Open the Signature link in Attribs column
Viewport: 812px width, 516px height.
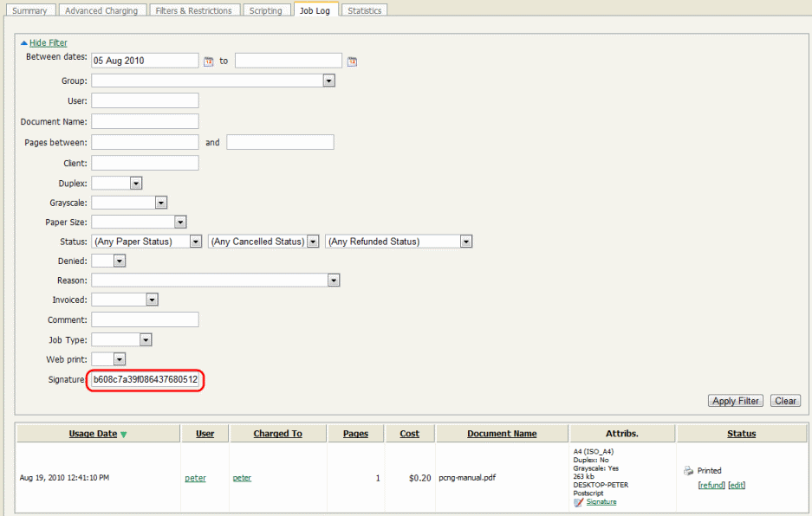pyautogui.click(x=601, y=502)
